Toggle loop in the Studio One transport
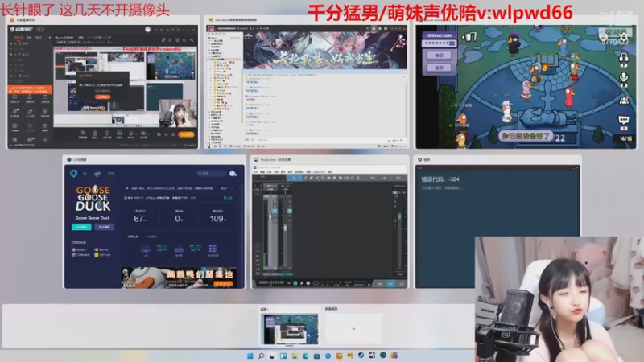Viewport: 644px width, 362px height. pos(316,283)
